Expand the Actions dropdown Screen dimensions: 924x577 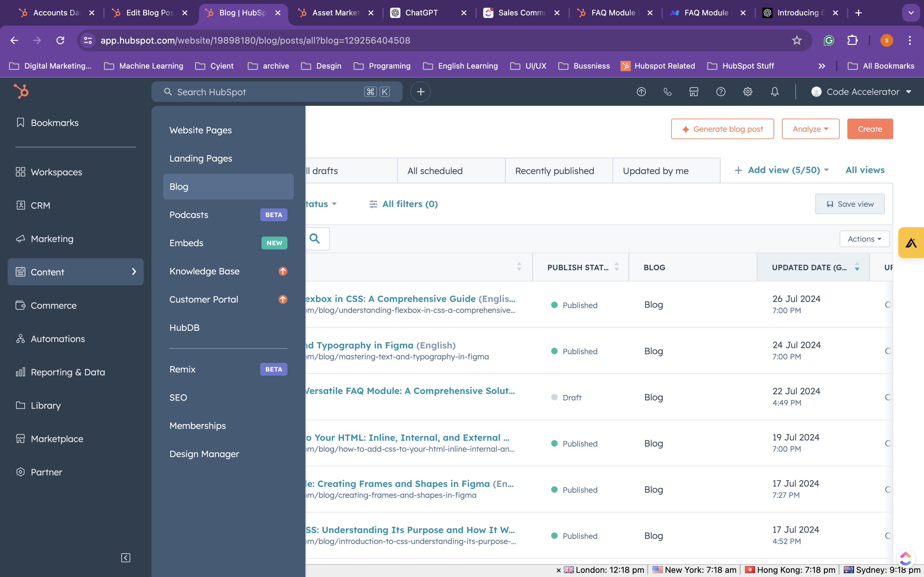tap(864, 239)
